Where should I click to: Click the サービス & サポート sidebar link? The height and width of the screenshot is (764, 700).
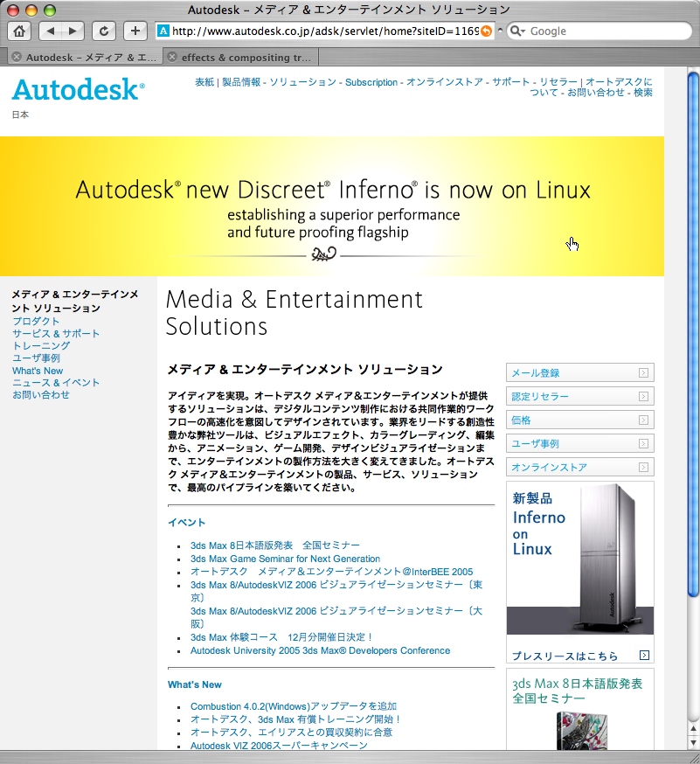[x=56, y=333]
